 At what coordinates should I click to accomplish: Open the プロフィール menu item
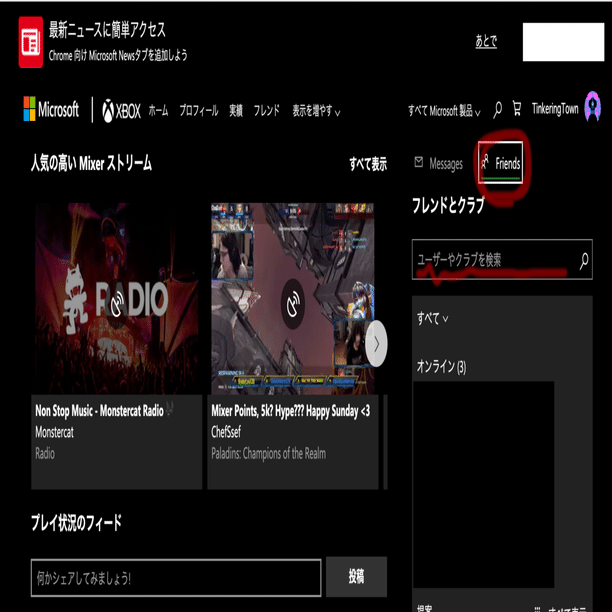[199, 111]
